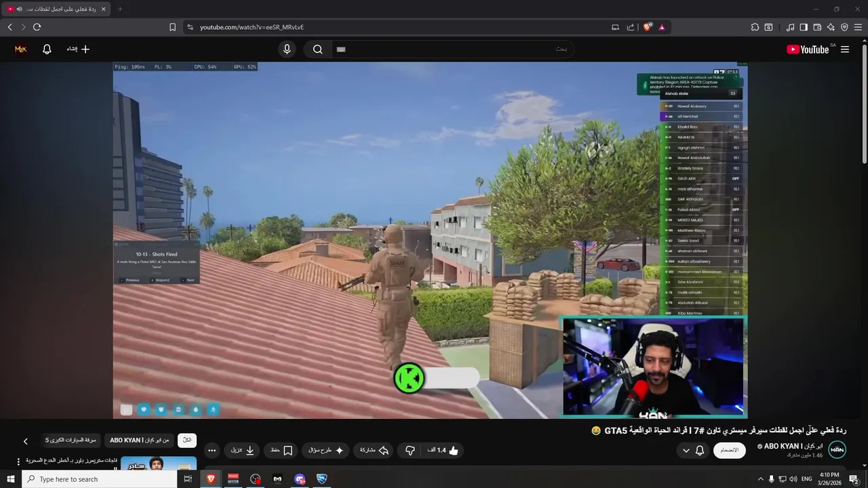Click the YouTube search magnifier button
Screen dimensions: 868x488
coord(317,49)
